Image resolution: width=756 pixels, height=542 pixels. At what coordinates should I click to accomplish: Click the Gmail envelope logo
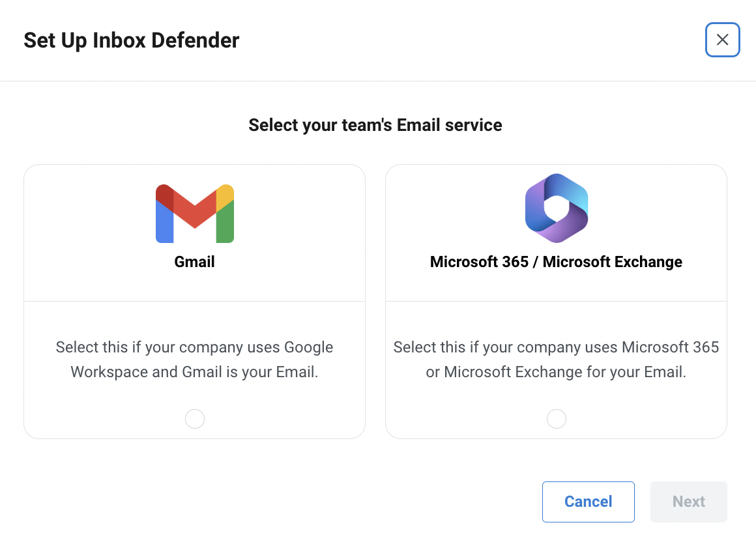pyautogui.click(x=195, y=214)
